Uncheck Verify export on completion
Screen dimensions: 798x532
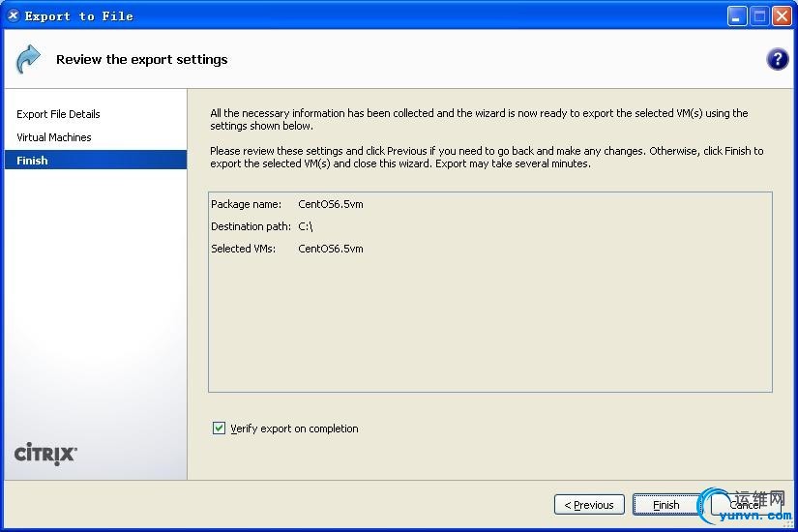point(219,429)
